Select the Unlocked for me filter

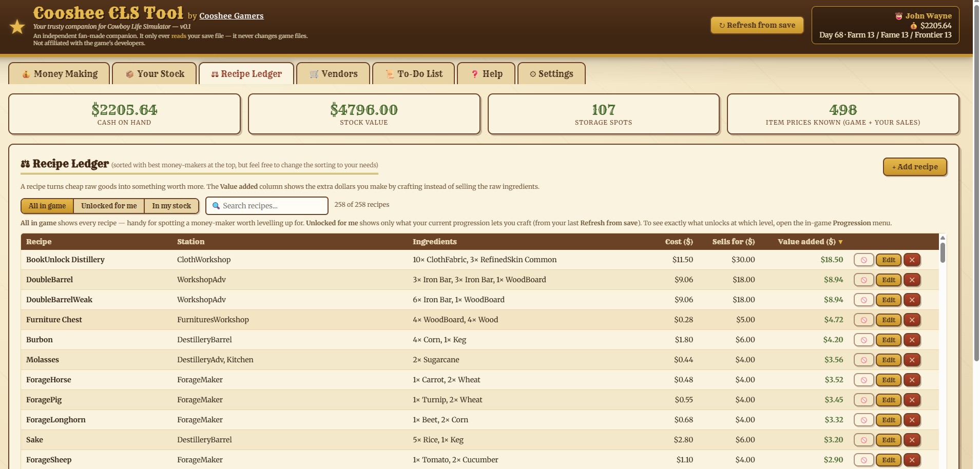click(x=109, y=206)
